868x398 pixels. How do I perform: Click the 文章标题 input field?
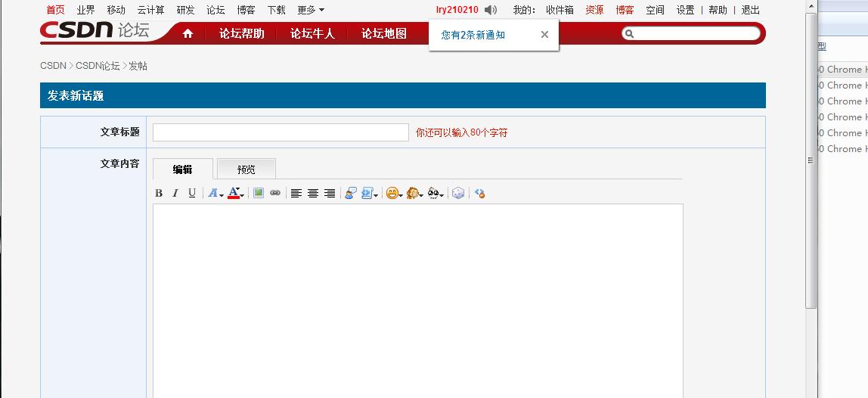click(x=281, y=132)
